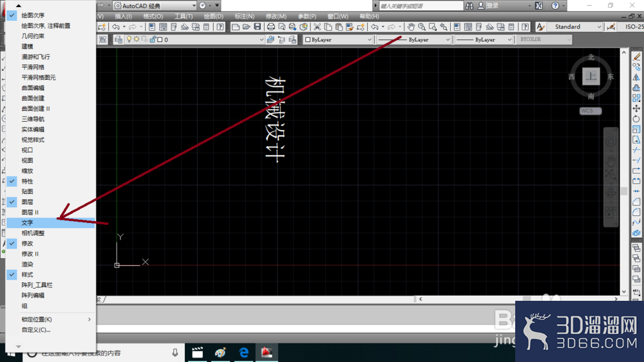Click the binoculars search icon
The image size is (644, 362).
coord(469,6)
